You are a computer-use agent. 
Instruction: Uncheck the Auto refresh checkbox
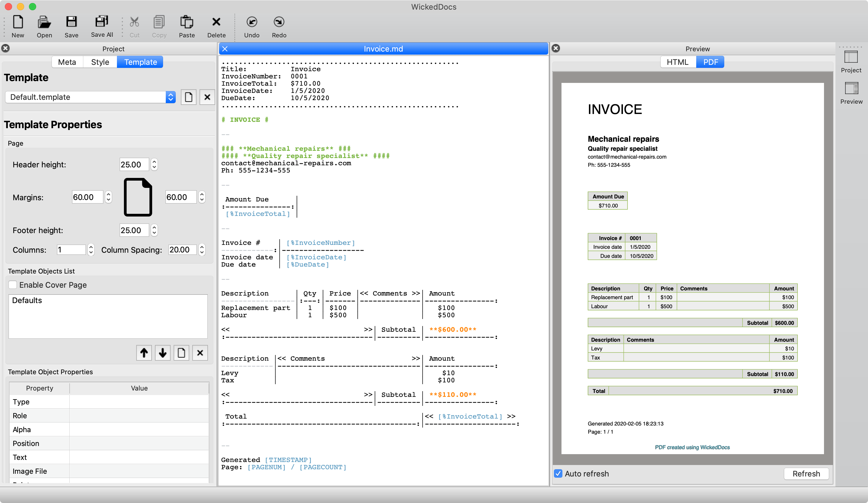(x=558, y=473)
